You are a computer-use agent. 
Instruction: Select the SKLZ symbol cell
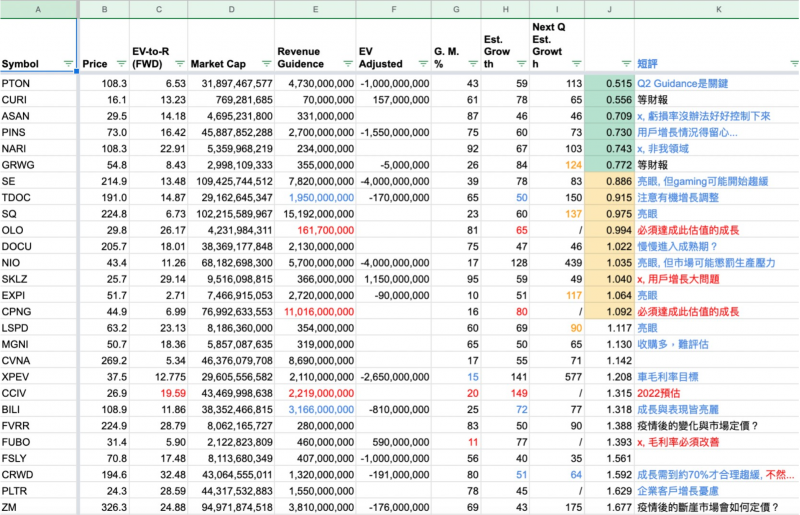38,279
